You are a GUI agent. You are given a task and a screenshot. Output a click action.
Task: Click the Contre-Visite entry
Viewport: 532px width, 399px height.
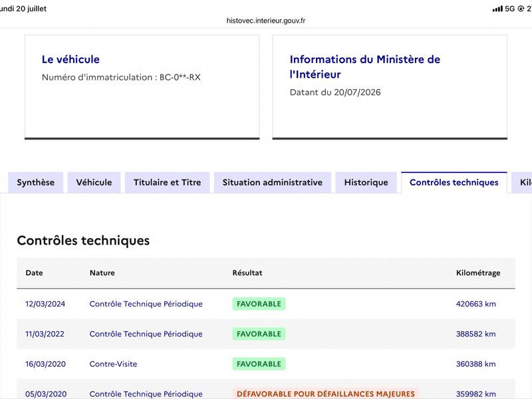tap(113, 364)
